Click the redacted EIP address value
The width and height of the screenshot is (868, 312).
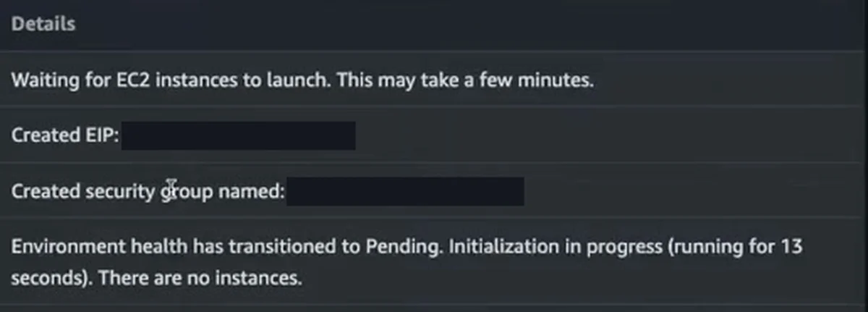[238, 135]
